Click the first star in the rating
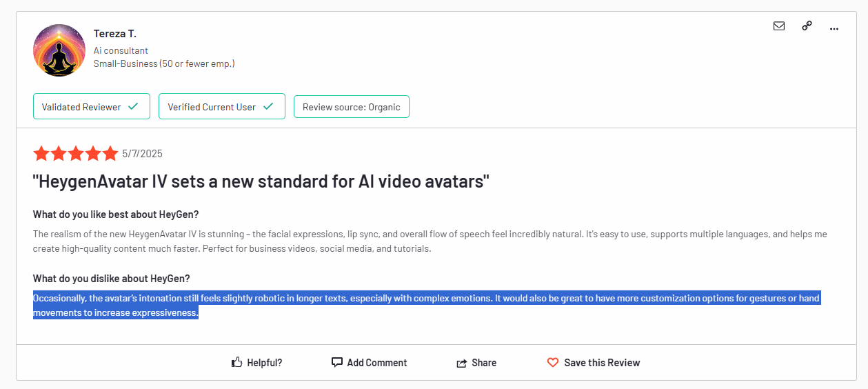This screenshot has height=389, width=868. click(41, 154)
